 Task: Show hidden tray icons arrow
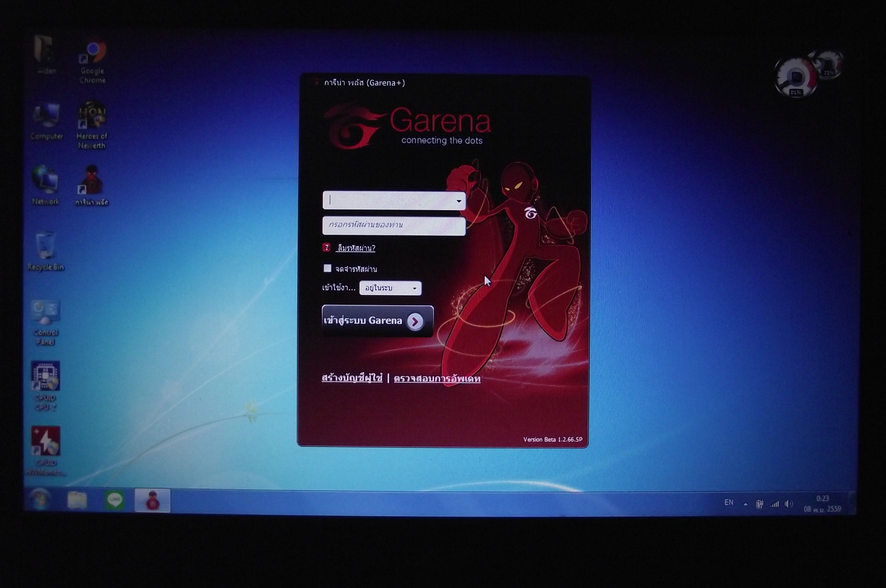pos(745,504)
